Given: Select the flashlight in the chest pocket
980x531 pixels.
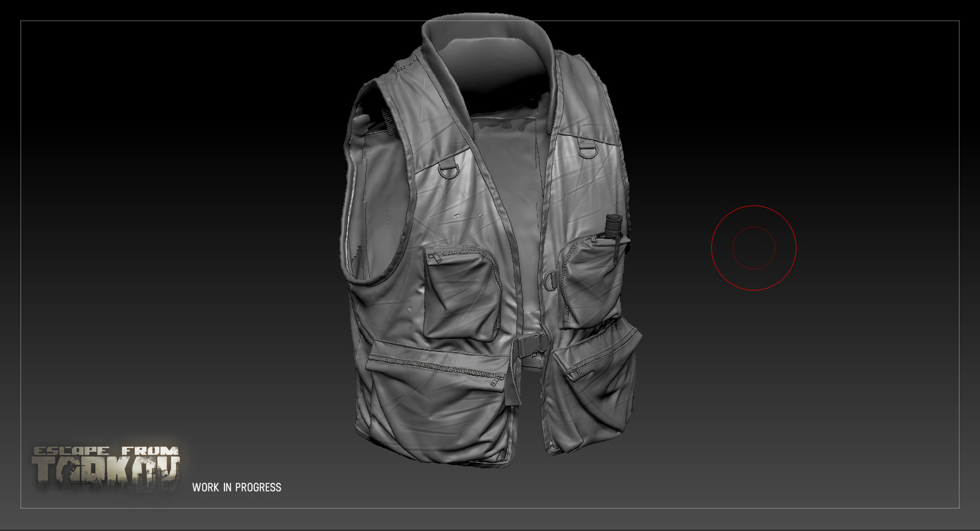Looking at the screenshot, I should pyautogui.click(x=613, y=235).
